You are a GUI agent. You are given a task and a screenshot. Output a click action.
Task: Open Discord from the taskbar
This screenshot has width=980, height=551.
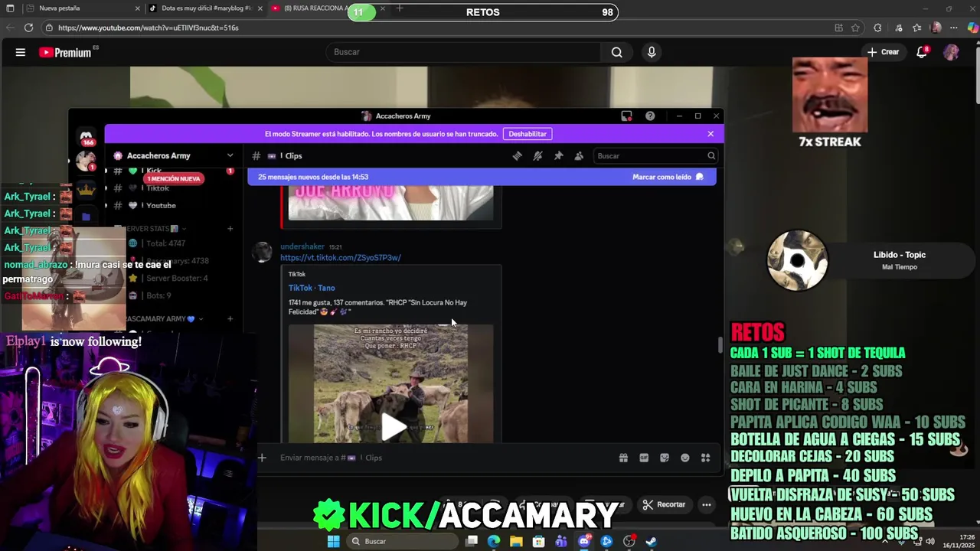pyautogui.click(x=584, y=541)
